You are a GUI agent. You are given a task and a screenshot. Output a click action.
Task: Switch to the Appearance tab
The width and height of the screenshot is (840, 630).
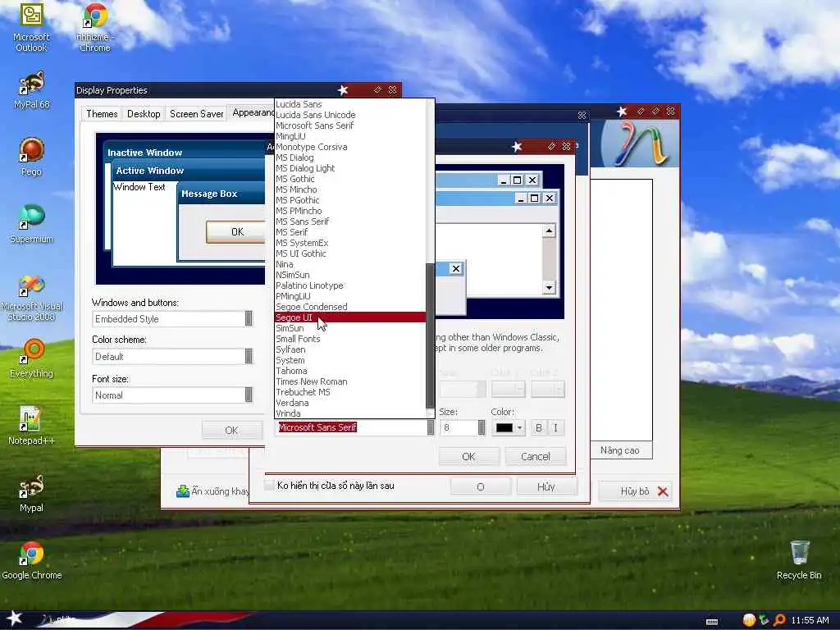253,112
